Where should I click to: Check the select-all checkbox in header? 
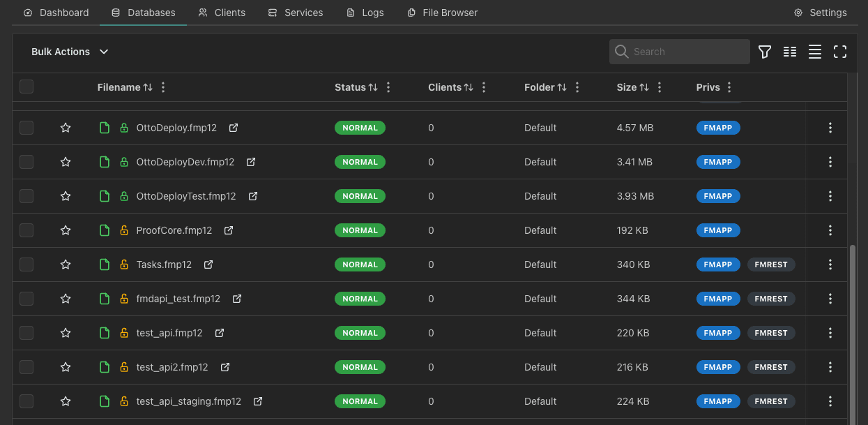click(26, 87)
